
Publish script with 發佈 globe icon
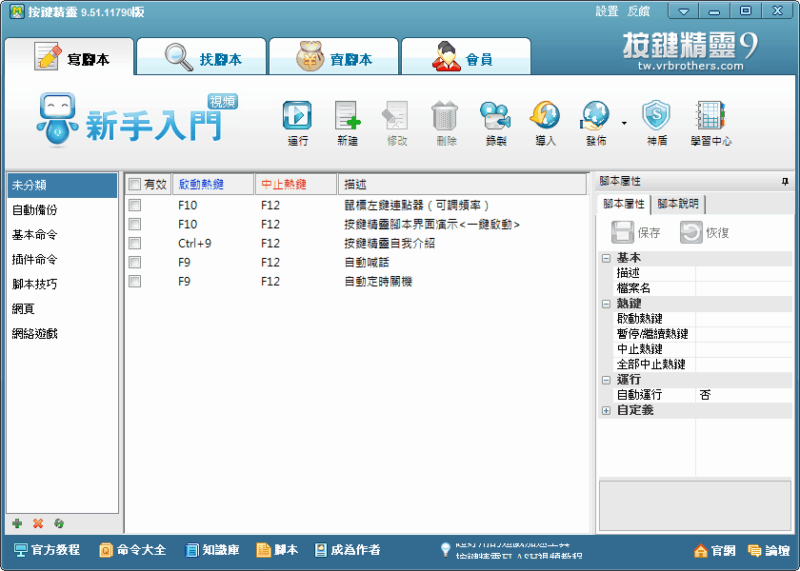(x=595, y=123)
